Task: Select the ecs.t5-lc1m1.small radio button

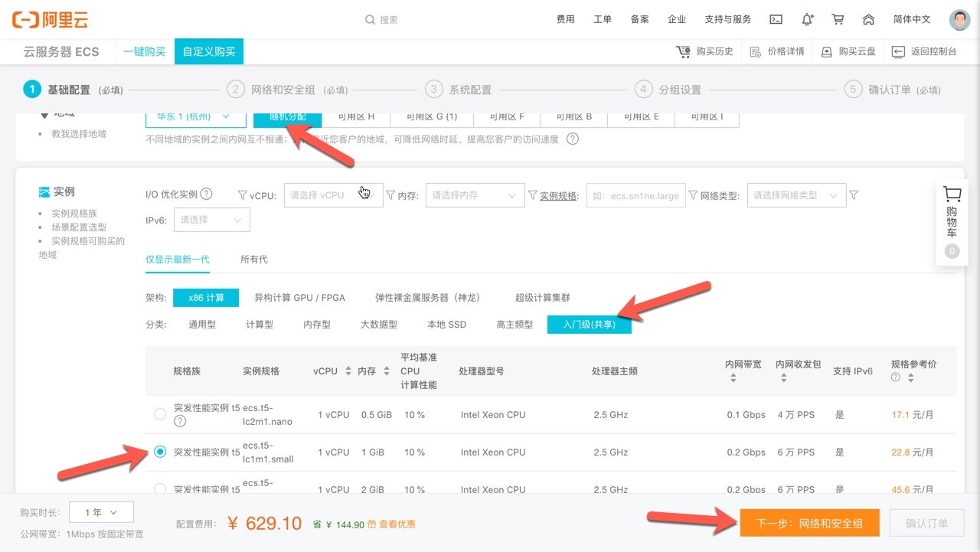Action: (160, 452)
